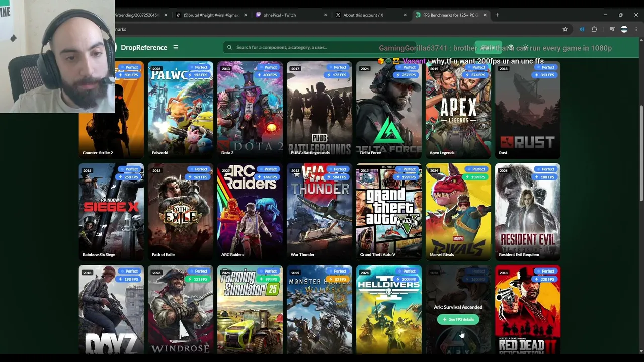Open the Delta Force game card
This screenshot has height=362, width=644.
(389, 110)
